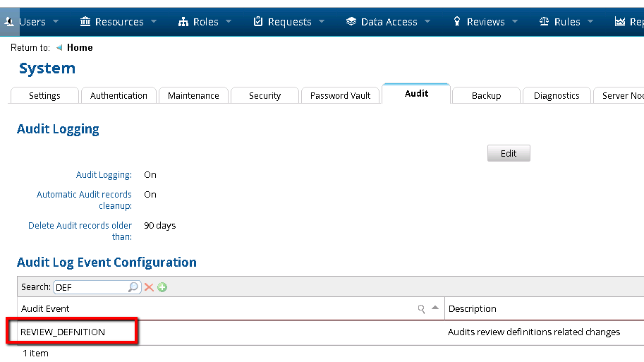Expand the Users menu dropdown arrow
The image size is (644, 362).
click(x=56, y=22)
